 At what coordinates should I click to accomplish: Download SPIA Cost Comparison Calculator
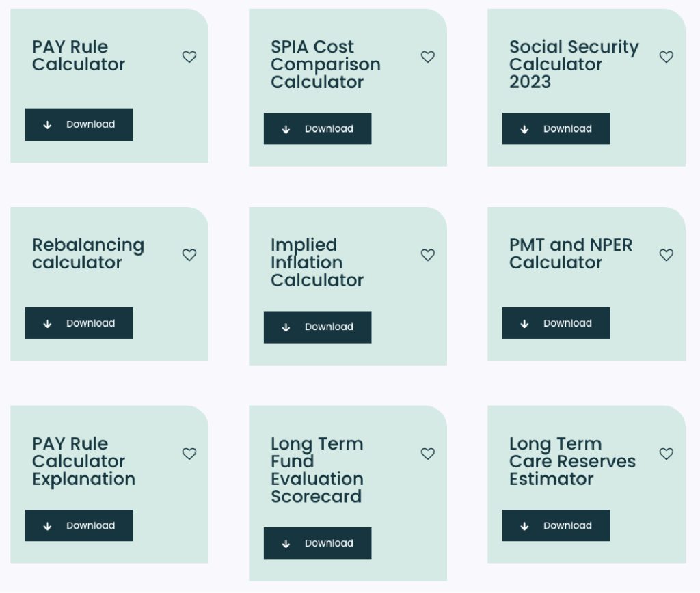point(317,128)
